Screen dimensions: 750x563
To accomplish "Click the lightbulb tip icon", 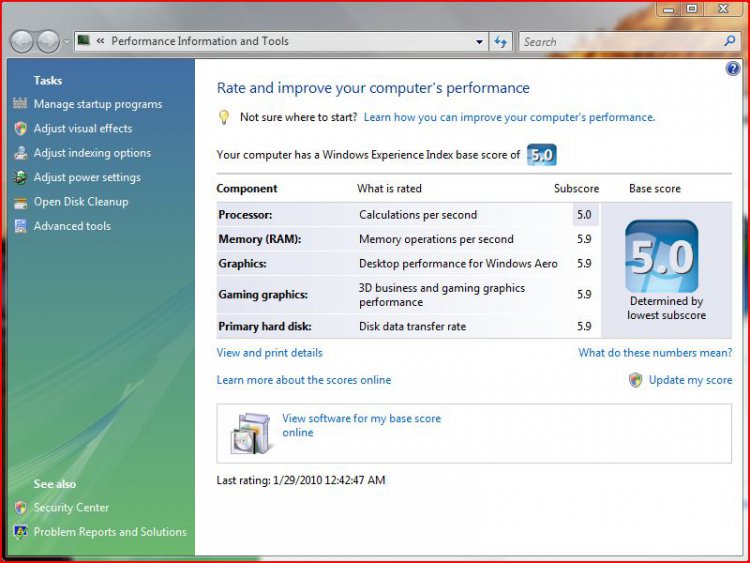I will pyautogui.click(x=223, y=118).
